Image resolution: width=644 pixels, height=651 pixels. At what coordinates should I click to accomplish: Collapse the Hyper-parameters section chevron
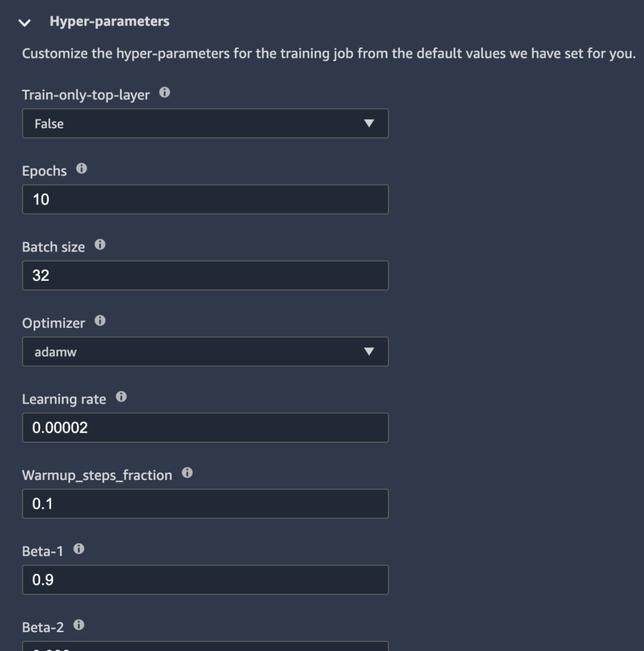[x=25, y=23]
